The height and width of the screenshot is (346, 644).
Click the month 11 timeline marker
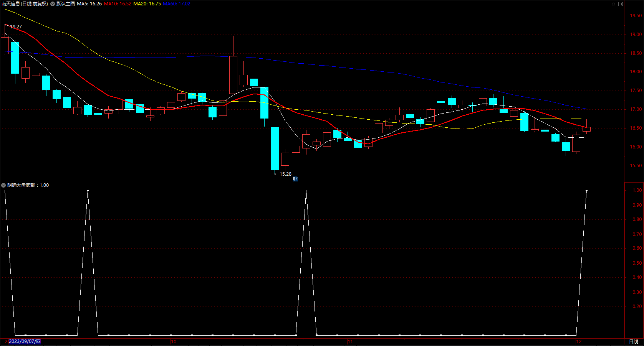pos(350,342)
